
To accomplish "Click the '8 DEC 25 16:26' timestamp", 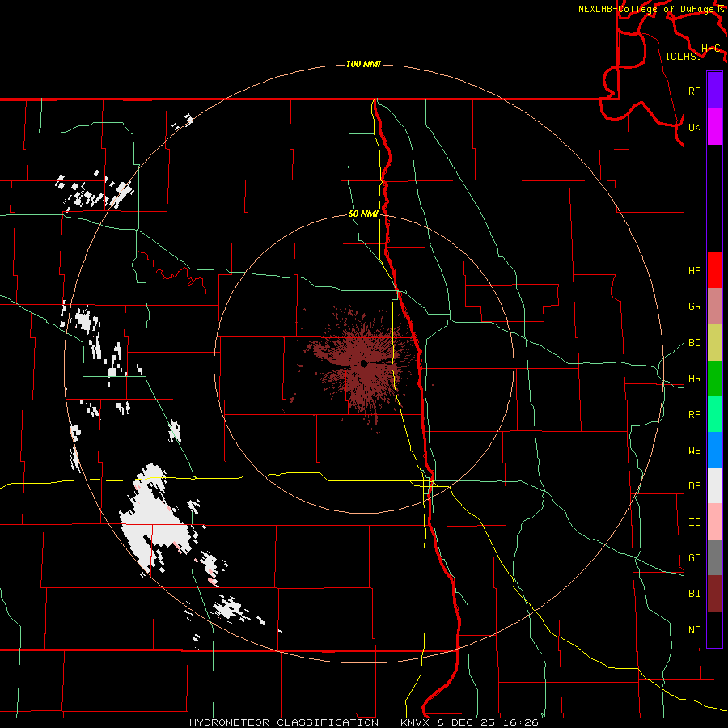I will pyautogui.click(x=488, y=722).
